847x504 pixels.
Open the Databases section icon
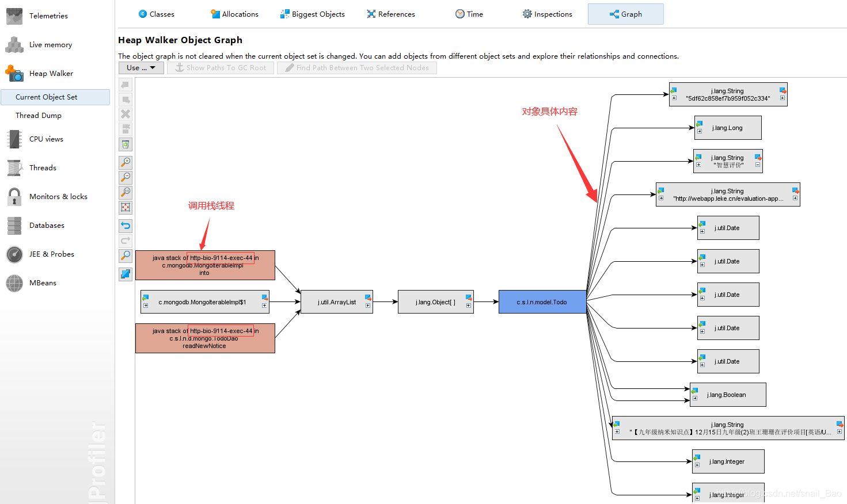tap(14, 226)
